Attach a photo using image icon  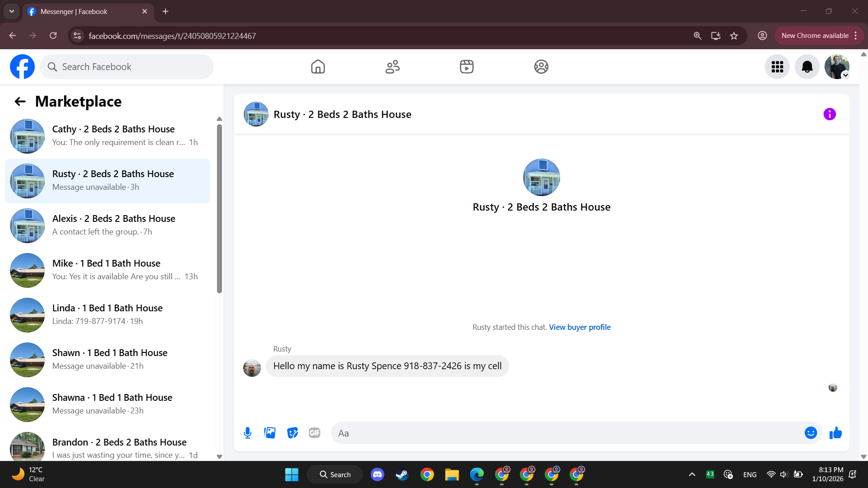(x=270, y=433)
